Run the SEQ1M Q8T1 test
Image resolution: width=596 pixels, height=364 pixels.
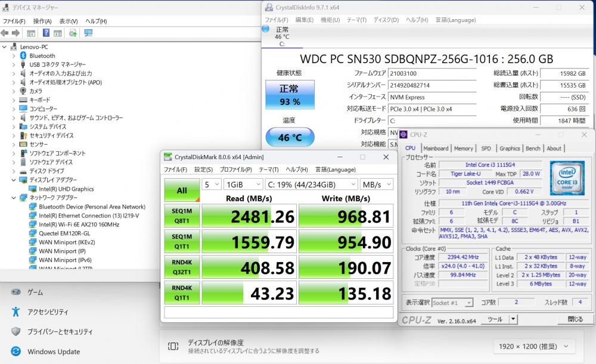tap(181, 216)
